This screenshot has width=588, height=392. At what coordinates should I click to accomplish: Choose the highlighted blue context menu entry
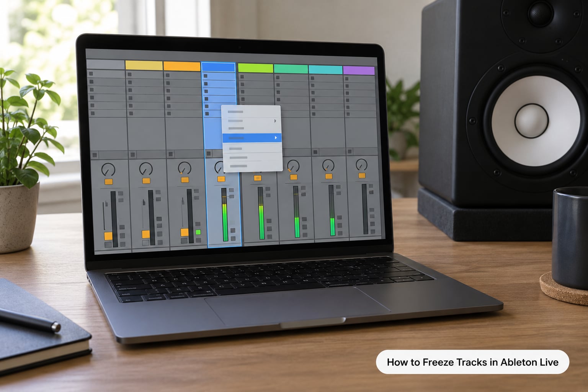[x=252, y=138]
